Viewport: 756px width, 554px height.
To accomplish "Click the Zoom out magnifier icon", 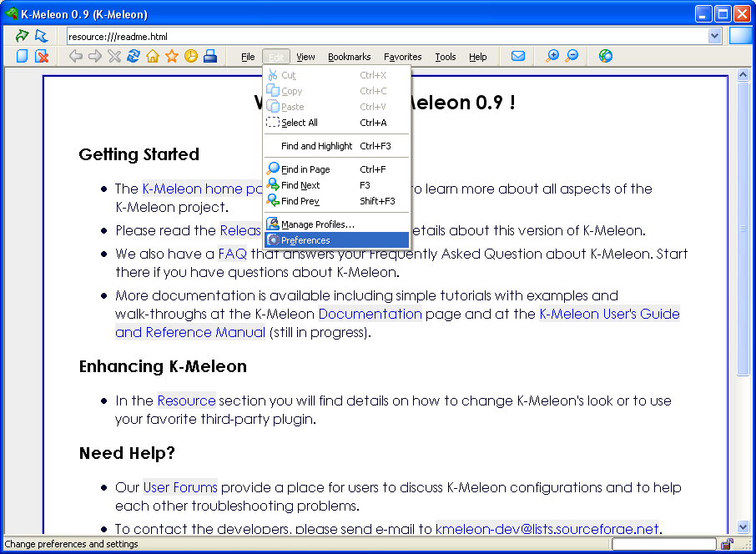I will click(x=572, y=56).
